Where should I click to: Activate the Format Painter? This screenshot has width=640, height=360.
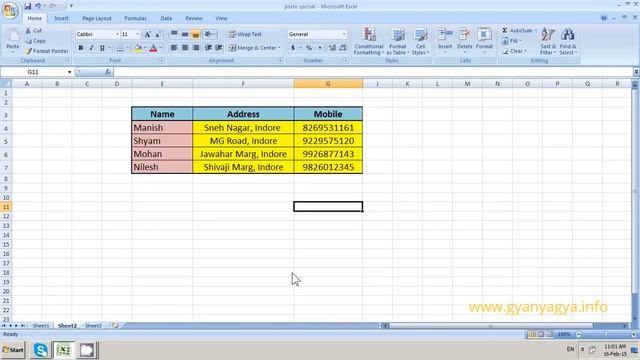coord(47,51)
